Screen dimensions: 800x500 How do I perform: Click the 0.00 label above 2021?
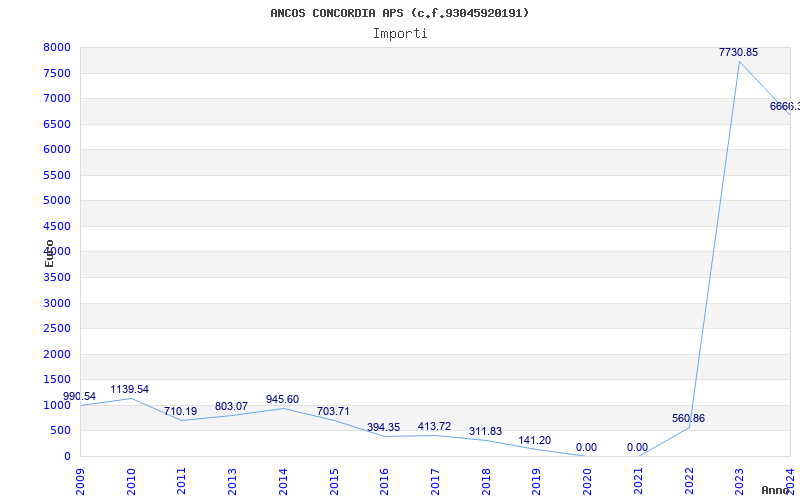coord(637,447)
